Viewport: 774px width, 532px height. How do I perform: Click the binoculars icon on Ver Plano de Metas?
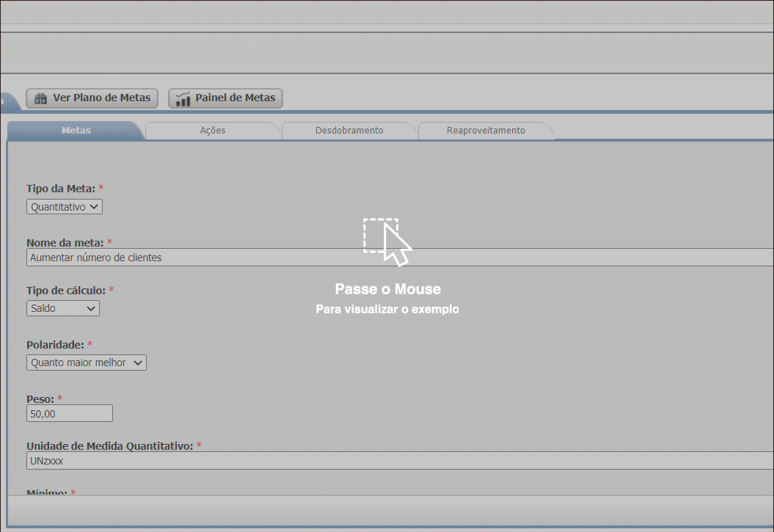coord(41,98)
